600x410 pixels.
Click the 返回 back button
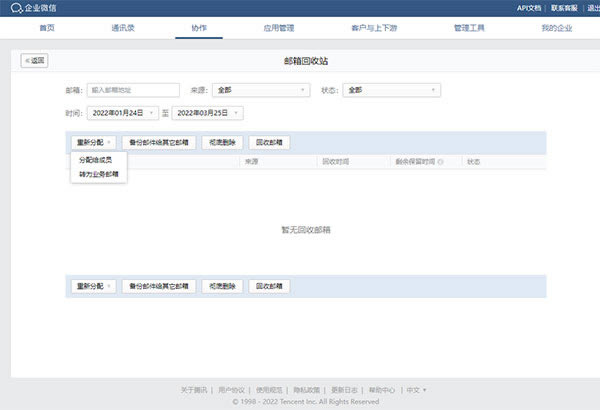click(34, 60)
